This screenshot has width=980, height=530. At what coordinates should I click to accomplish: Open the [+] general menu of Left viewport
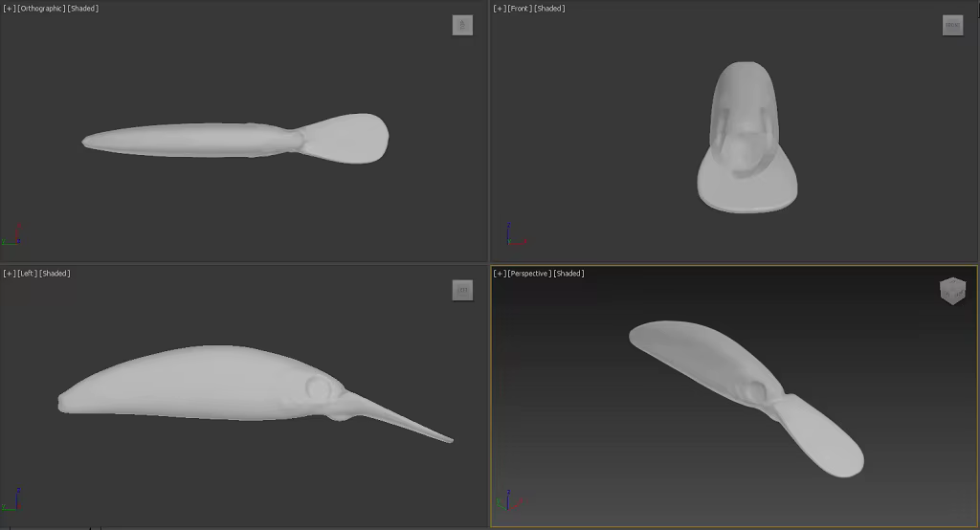point(9,274)
